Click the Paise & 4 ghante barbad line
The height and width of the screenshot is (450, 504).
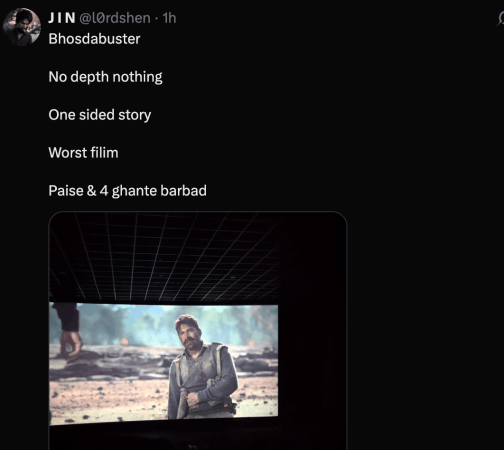point(127,191)
